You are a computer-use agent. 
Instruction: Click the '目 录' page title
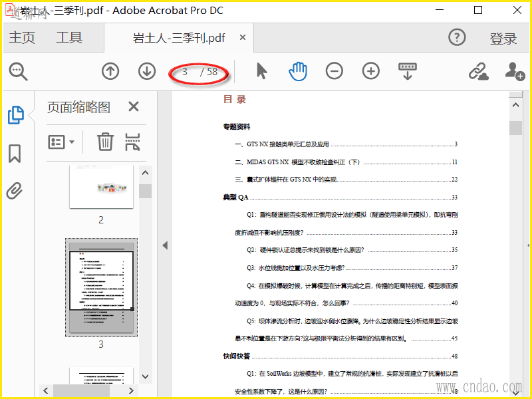click(235, 99)
